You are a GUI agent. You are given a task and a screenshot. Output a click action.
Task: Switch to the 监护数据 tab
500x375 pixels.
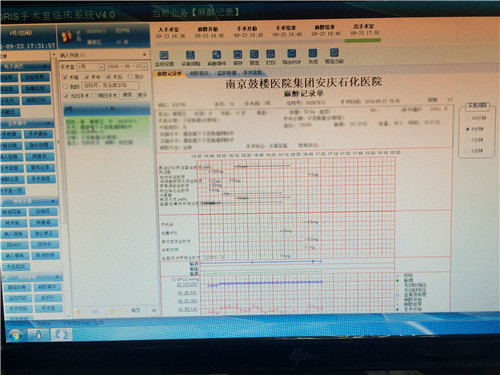pyautogui.click(x=226, y=73)
